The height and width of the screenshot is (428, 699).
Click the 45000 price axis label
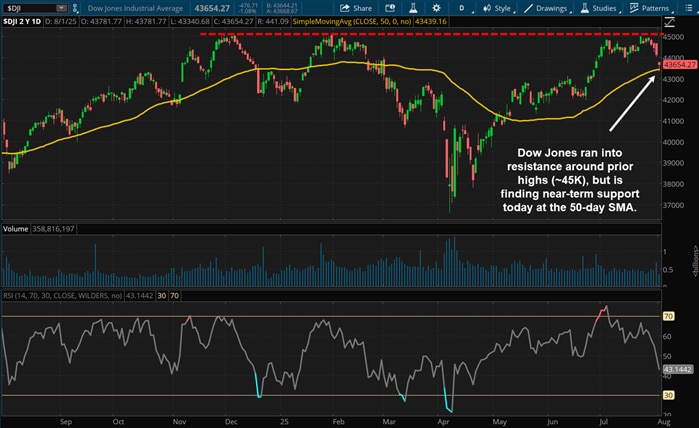point(673,37)
